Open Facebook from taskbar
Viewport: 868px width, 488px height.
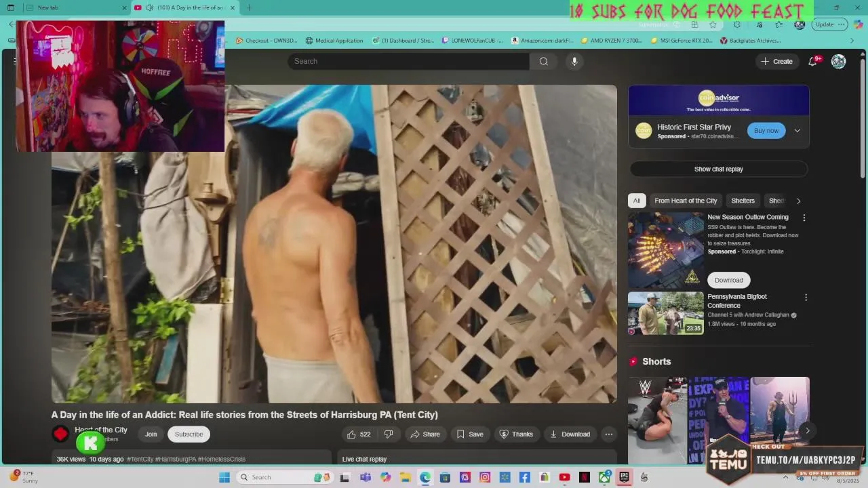(525, 477)
